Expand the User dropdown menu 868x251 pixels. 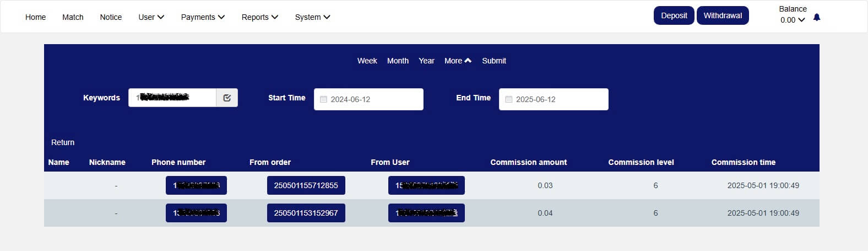151,17
